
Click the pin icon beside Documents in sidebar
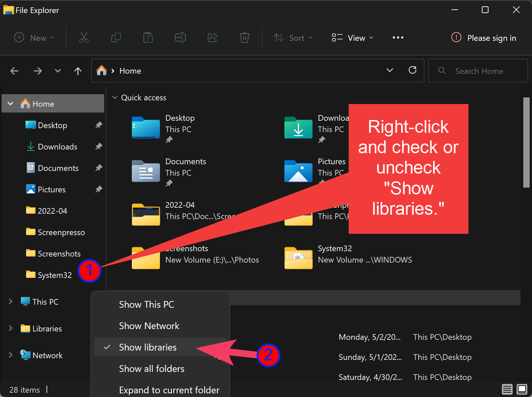tap(99, 168)
